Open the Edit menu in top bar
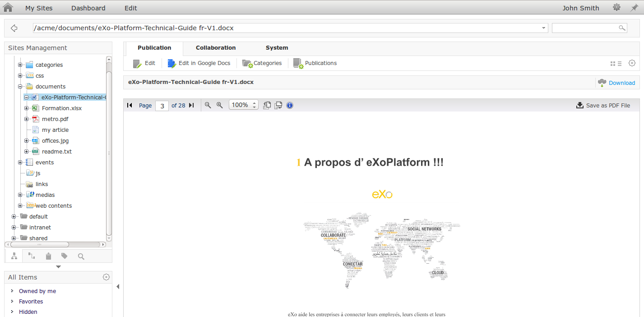 click(131, 8)
